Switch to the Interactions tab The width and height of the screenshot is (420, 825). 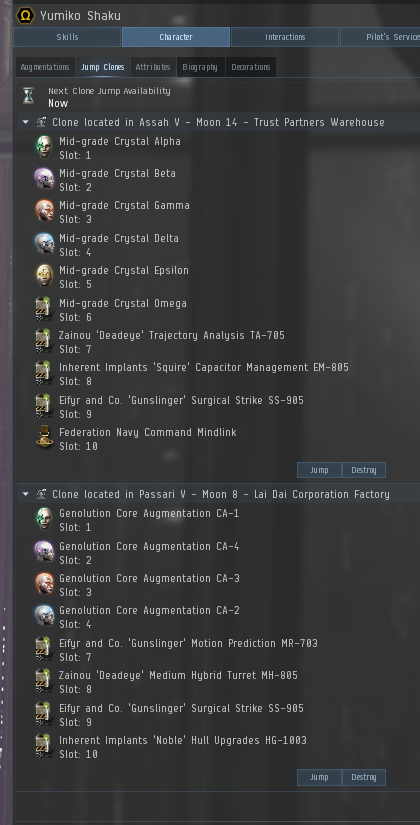pos(285,37)
